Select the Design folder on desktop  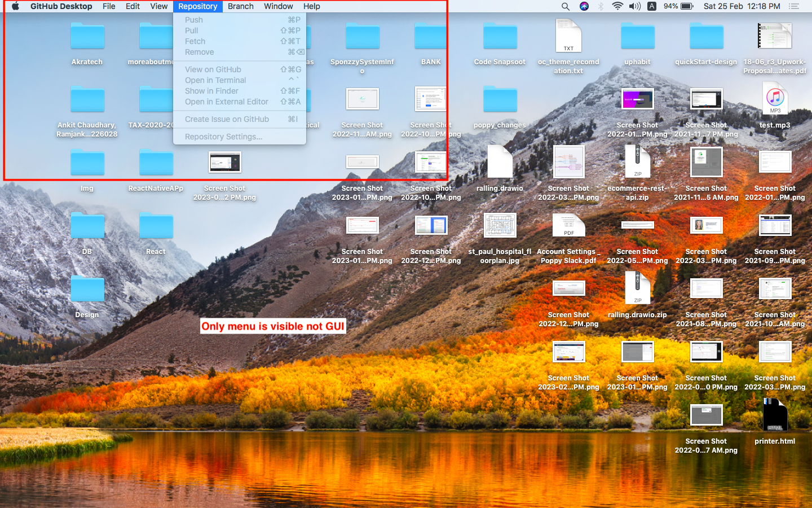87,289
